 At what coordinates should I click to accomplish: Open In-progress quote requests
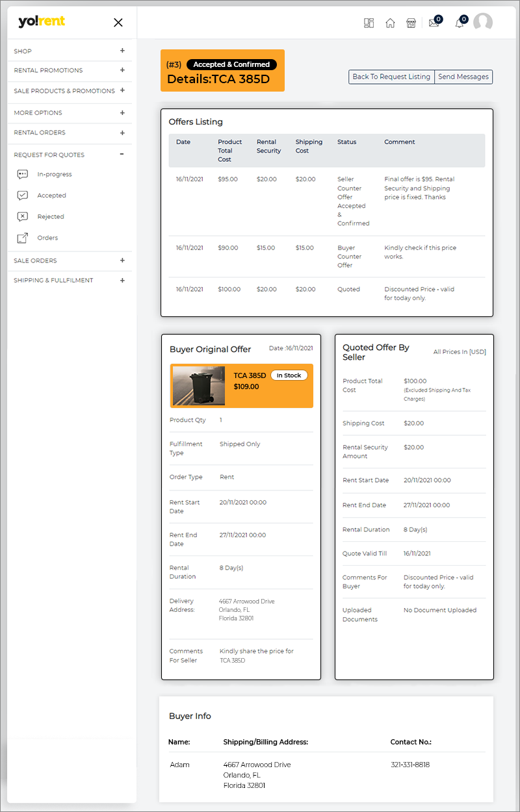tap(54, 174)
